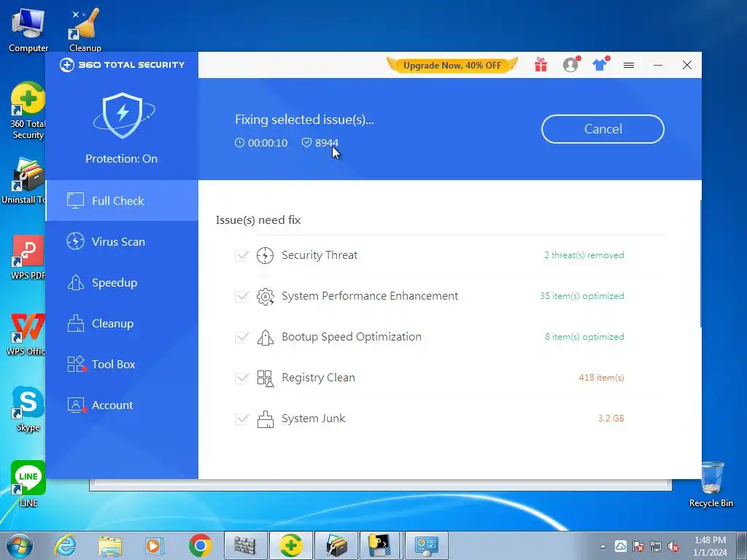Screen dimensions: 747x560
Task: Open the Speedup sidebar tab
Action: pyautogui.click(x=122, y=282)
